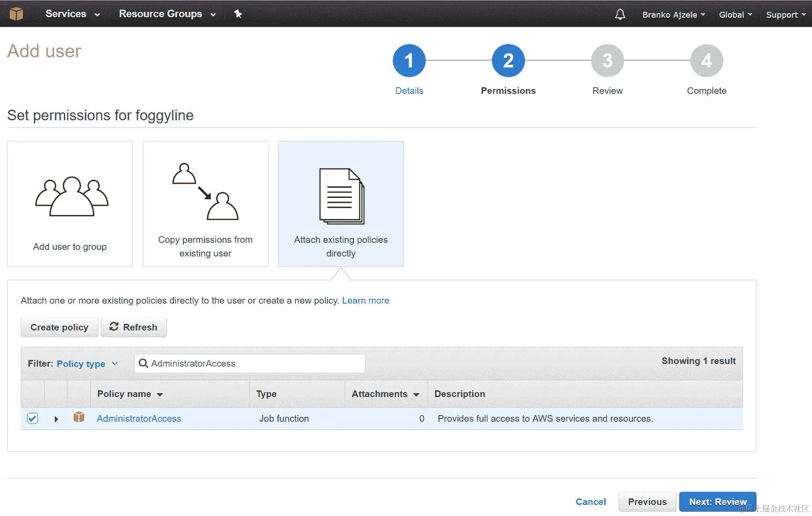The width and height of the screenshot is (812, 516).
Task: Sort by Attachments column
Action: [x=385, y=394]
